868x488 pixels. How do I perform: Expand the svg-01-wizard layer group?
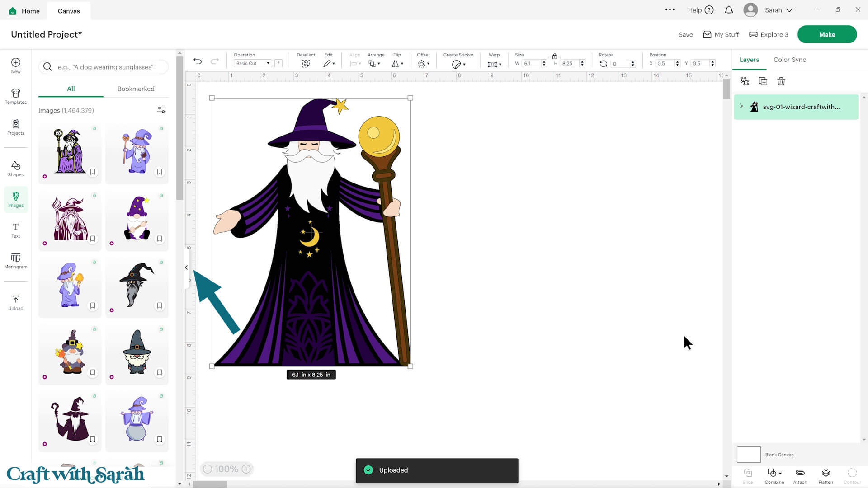coord(741,107)
